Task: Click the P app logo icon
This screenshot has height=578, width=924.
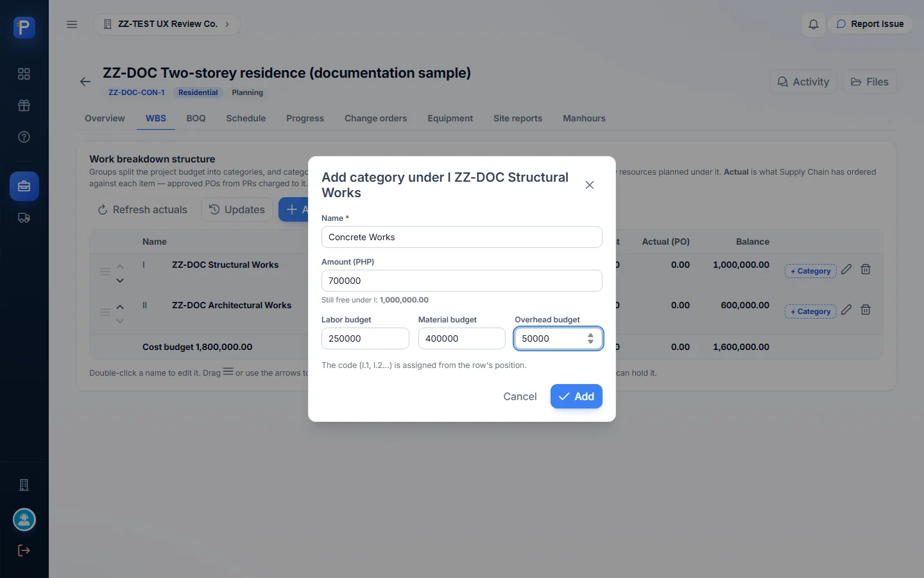Action: (x=24, y=28)
